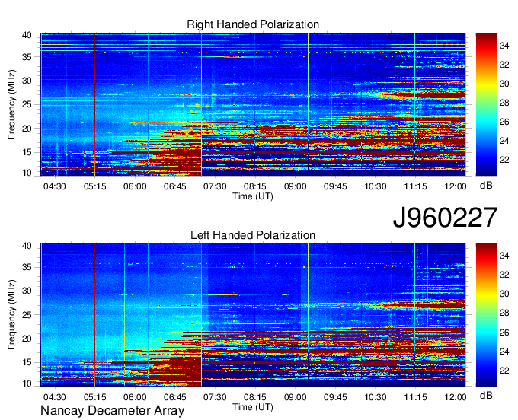This screenshot has height=420, width=518.
Task: Click the upper plot's 15 MHz frequency tick
Action: [27, 152]
